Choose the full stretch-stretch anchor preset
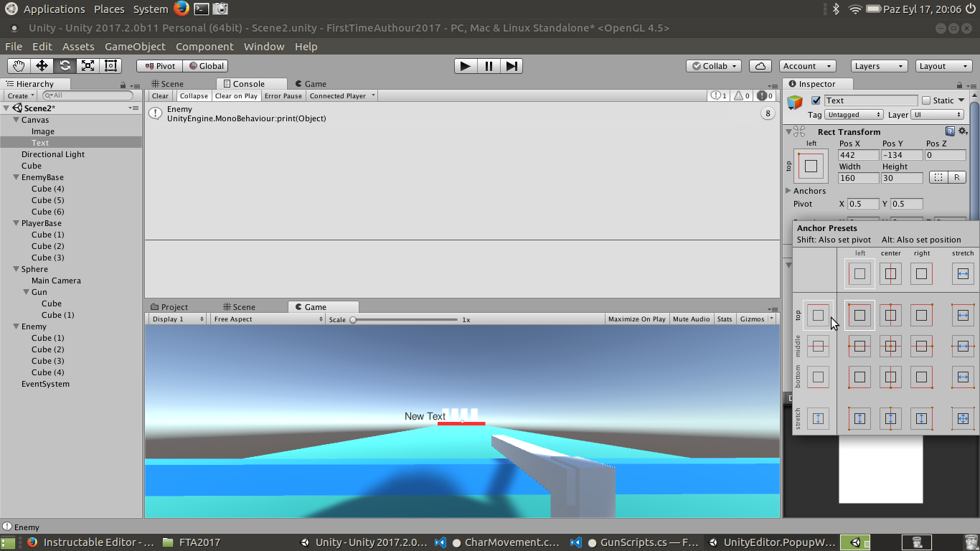This screenshot has height=551, width=980. 963,418
